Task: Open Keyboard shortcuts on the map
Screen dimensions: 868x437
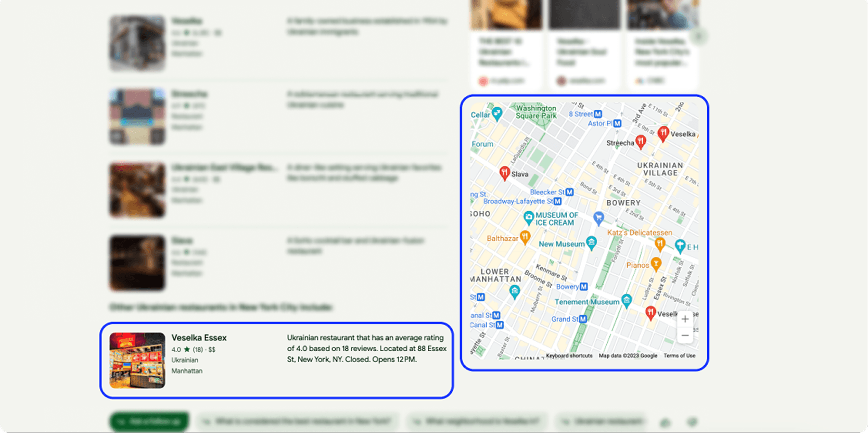Action: pyautogui.click(x=569, y=356)
